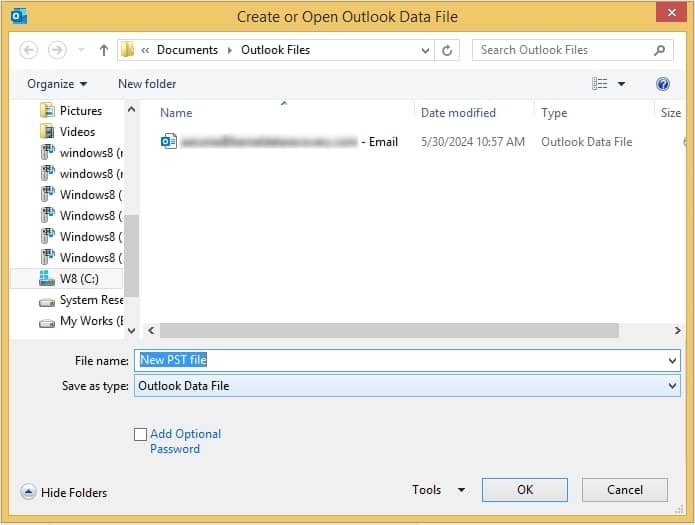The height and width of the screenshot is (525, 695).
Task: Open recent locations dropdown arrow
Action: tap(81, 50)
